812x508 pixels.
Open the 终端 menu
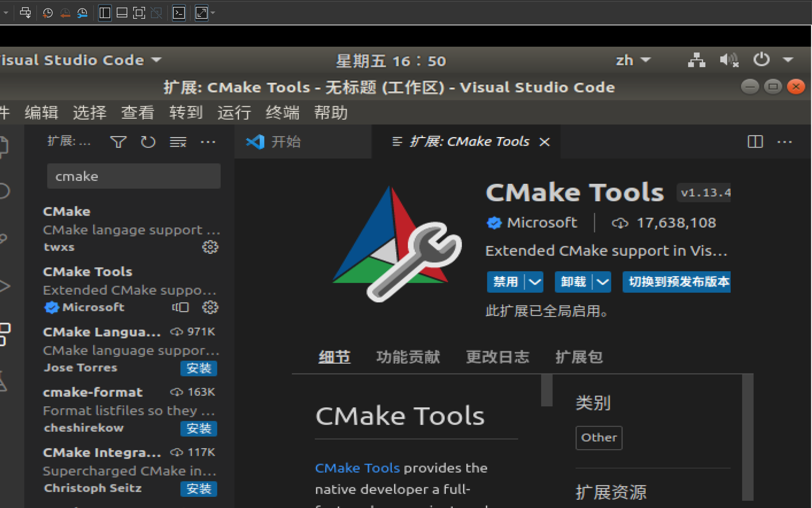pos(283,112)
